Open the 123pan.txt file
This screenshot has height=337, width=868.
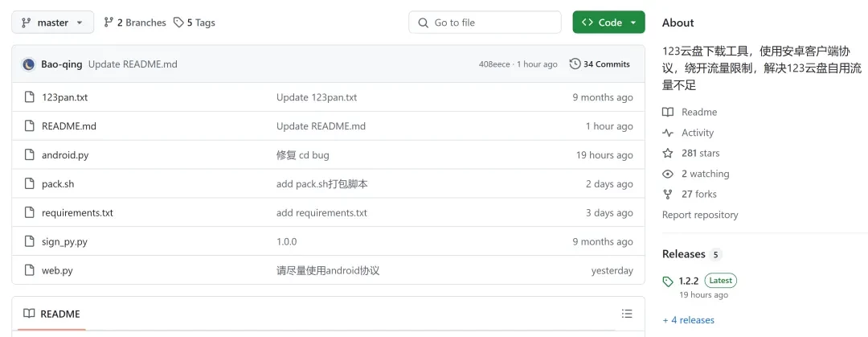[x=64, y=97]
